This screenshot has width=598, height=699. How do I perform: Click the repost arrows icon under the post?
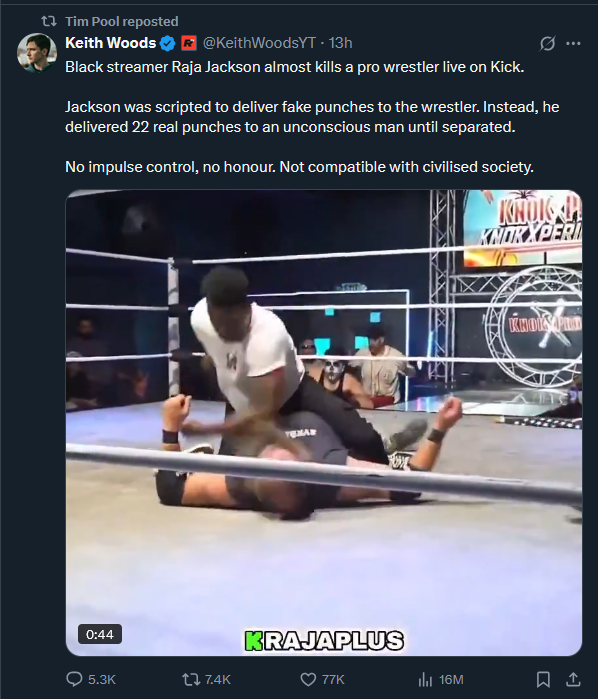(x=189, y=679)
